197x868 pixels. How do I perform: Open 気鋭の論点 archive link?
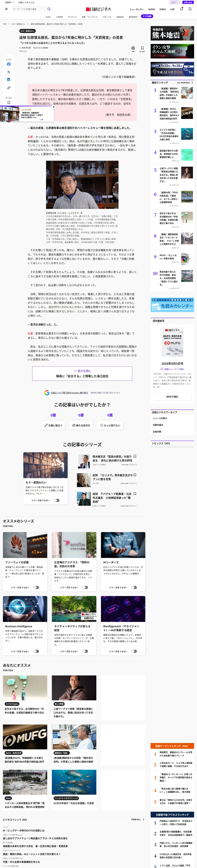[158, 425]
